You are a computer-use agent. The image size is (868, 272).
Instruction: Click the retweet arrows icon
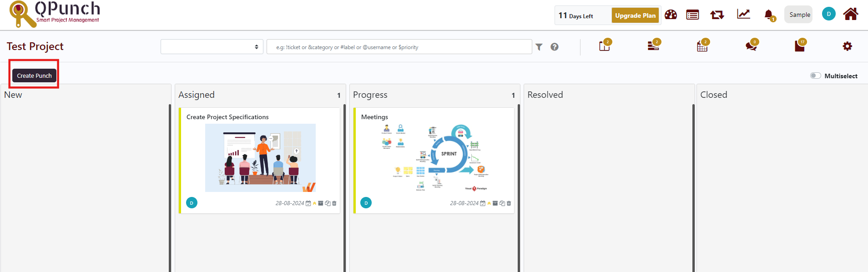[717, 15]
